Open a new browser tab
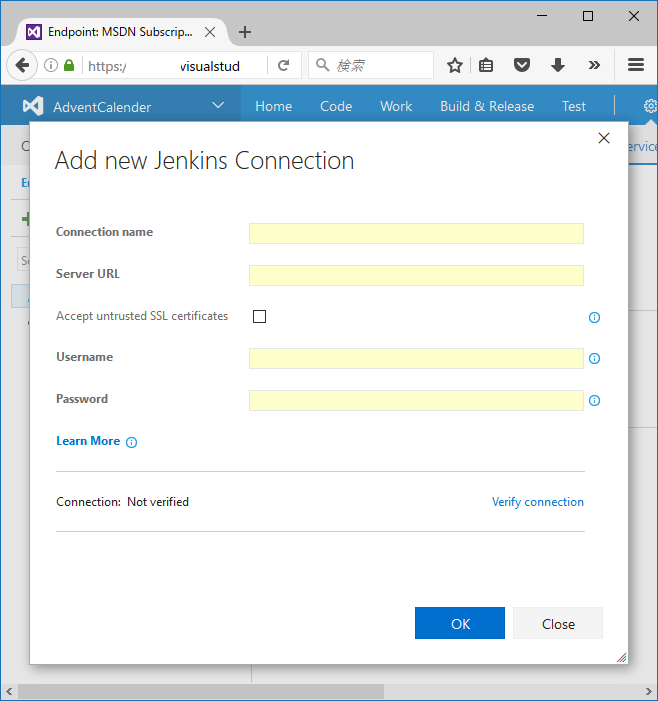The image size is (658, 701). 245,32
